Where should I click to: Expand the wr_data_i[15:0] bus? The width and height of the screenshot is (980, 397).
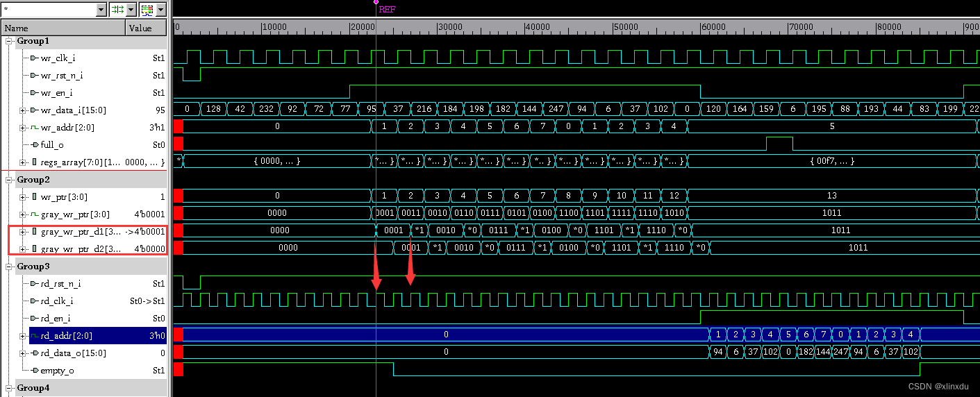point(23,110)
